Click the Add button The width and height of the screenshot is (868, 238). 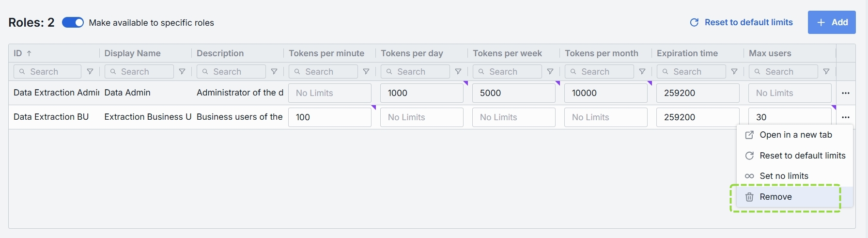[832, 22]
